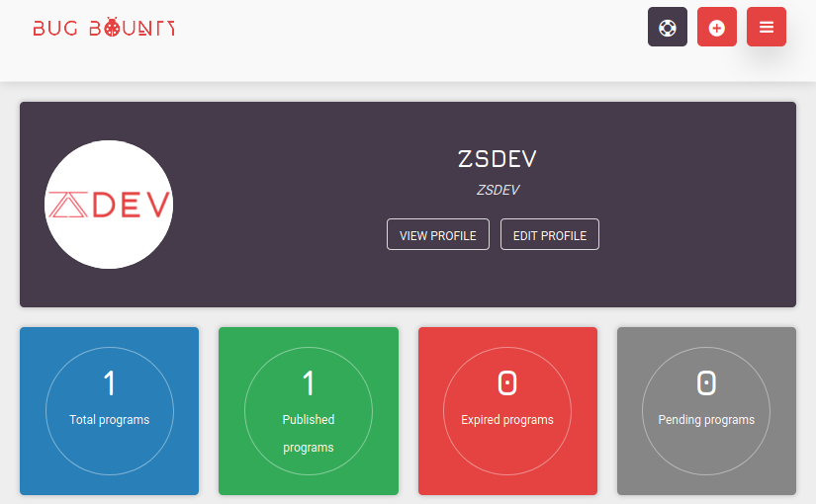Open the gray Pending programs card

(x=706, y=411)
